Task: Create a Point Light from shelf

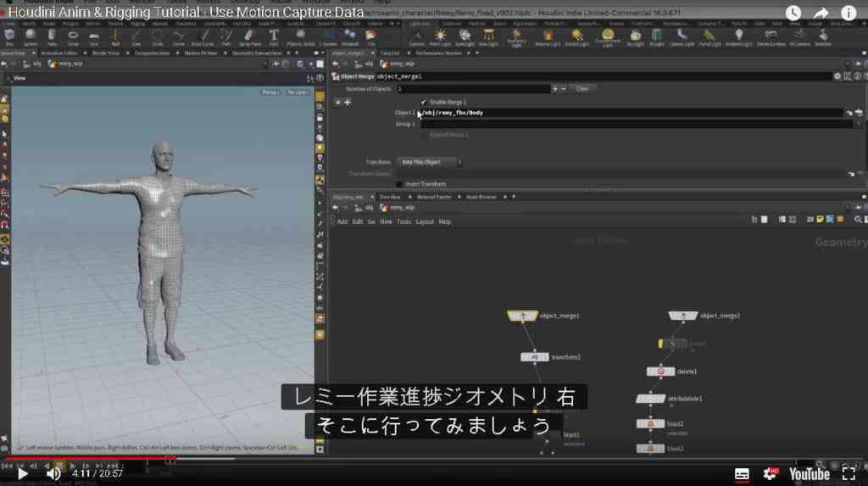Action: [x=440, y=37]
